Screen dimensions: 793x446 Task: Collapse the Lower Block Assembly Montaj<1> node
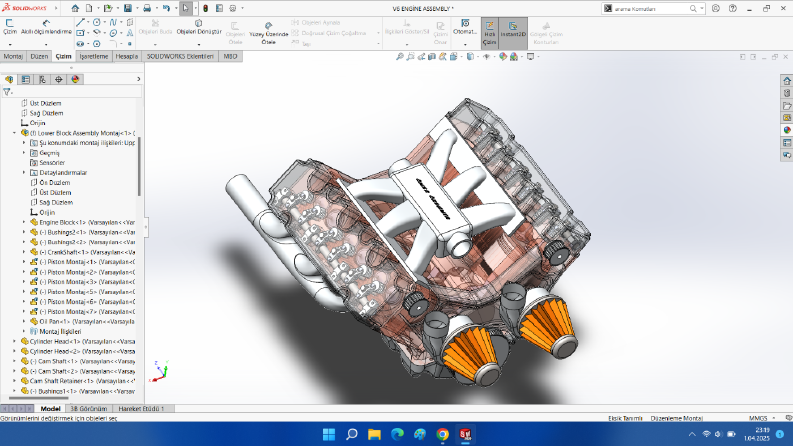coord(14,133)
